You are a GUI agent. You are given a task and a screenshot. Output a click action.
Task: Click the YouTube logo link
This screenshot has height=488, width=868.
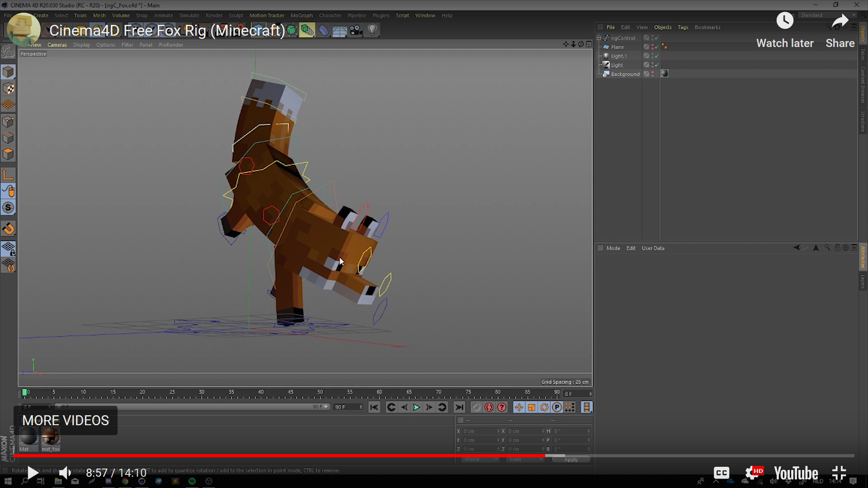coord(796,473)
